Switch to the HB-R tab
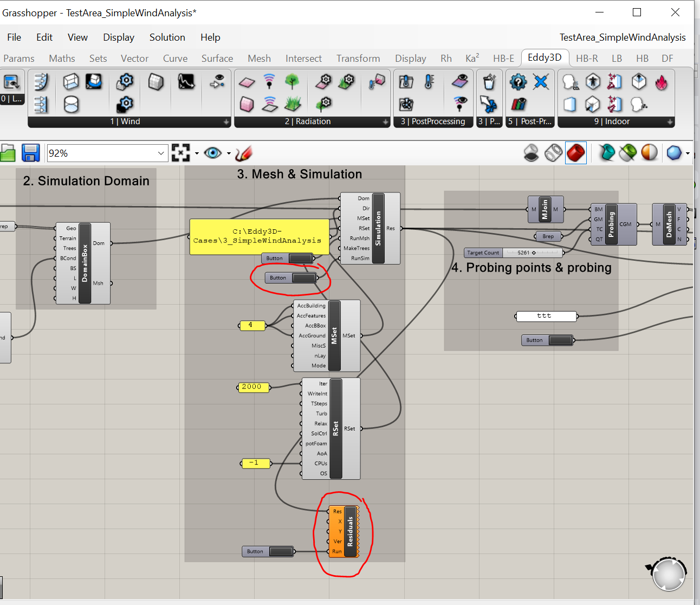Image resolution: width=700 pixels, height=605 pixels. (586, 59)
